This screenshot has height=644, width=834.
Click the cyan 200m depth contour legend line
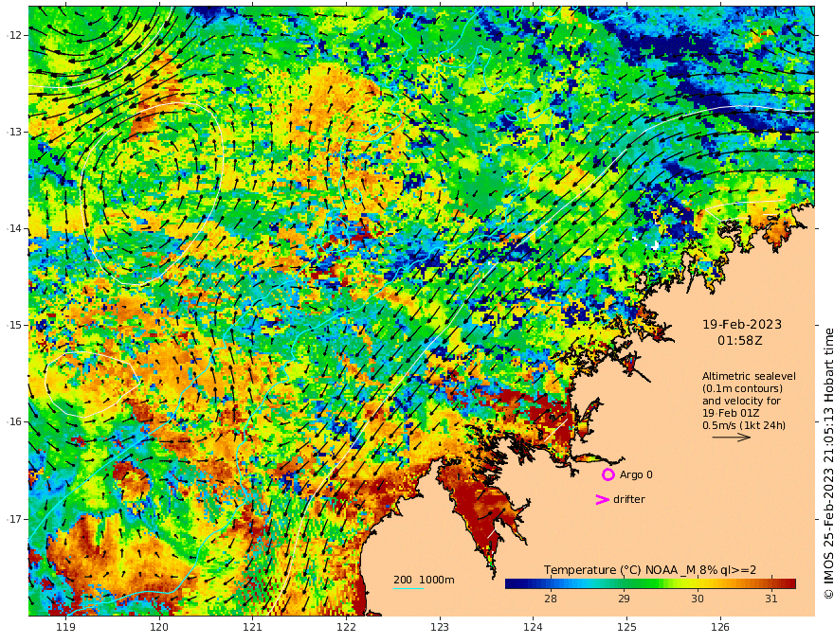pyautogui.click(x=408, y=588)
